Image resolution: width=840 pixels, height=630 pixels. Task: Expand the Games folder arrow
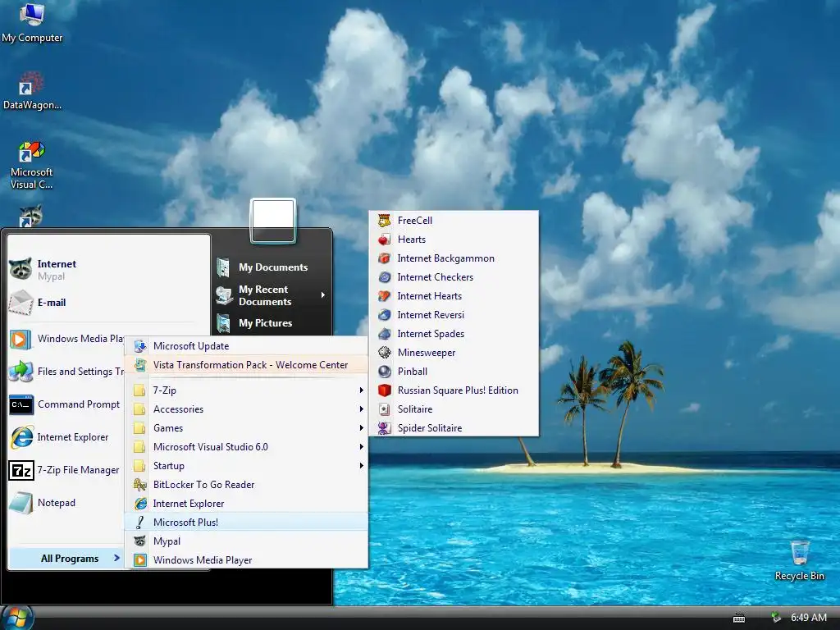coord(362,428)
